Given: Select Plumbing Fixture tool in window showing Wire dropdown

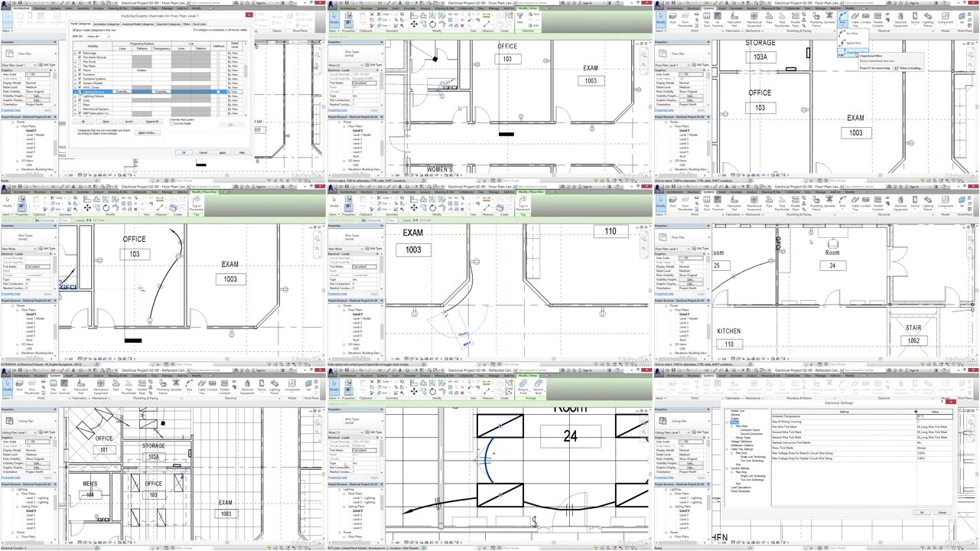Looking at the screenshot, I should [815, 18].
